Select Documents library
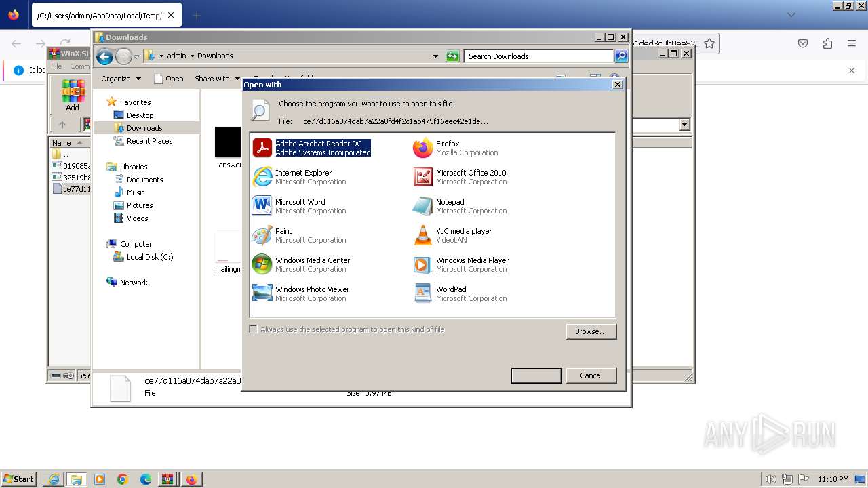Viewport: 868px width, 488px height. point(144,180)
